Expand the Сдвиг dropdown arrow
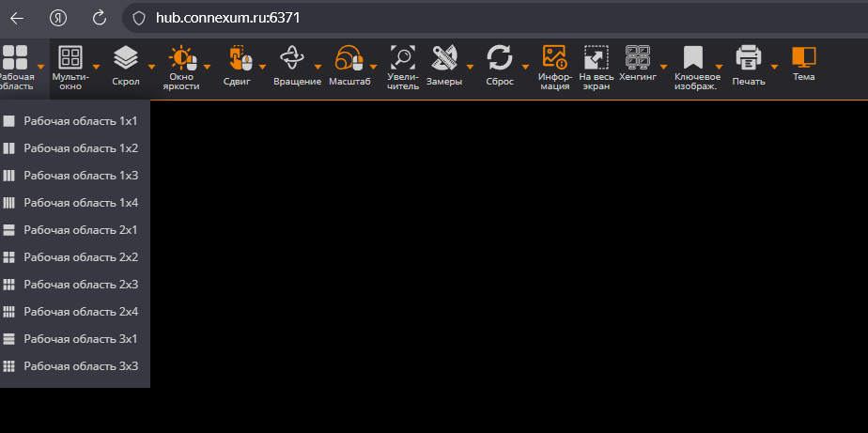Image resolution: width=868 pixels, height=433 pixels. [262, 67]
